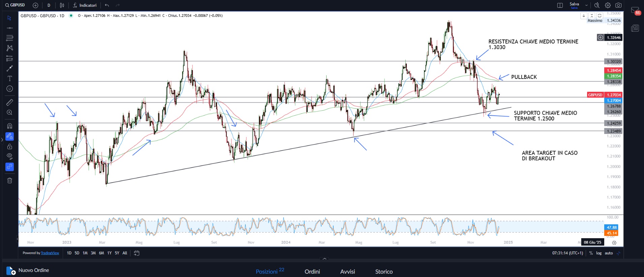644x277 pixels.
Task: Toggle the magnet mode
Action: 9,126
